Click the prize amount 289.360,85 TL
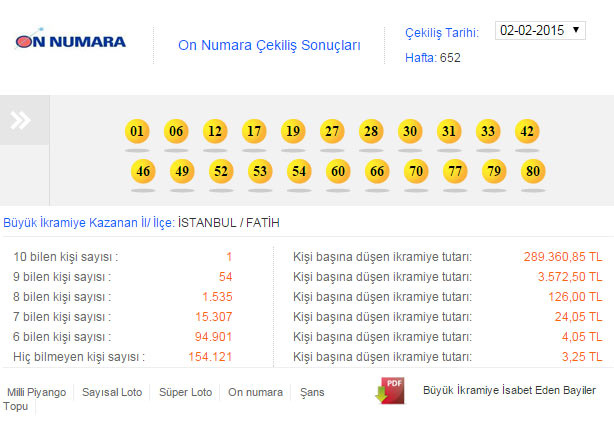 point(563,257)
